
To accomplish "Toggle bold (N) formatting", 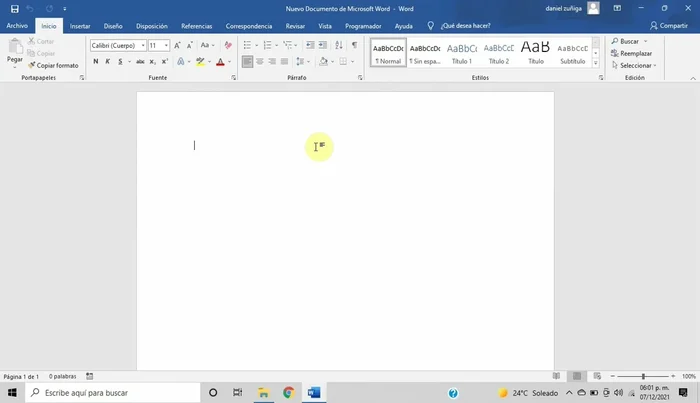I will [x=96, y=62].
